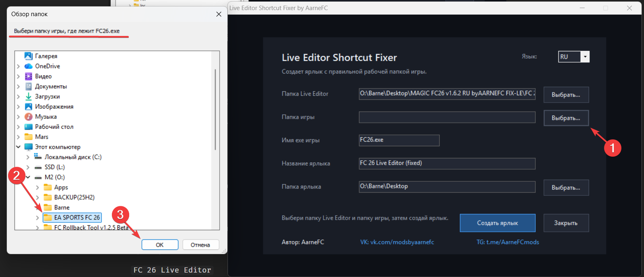Expand the Загрузки tree node

[x=18, y=96]
